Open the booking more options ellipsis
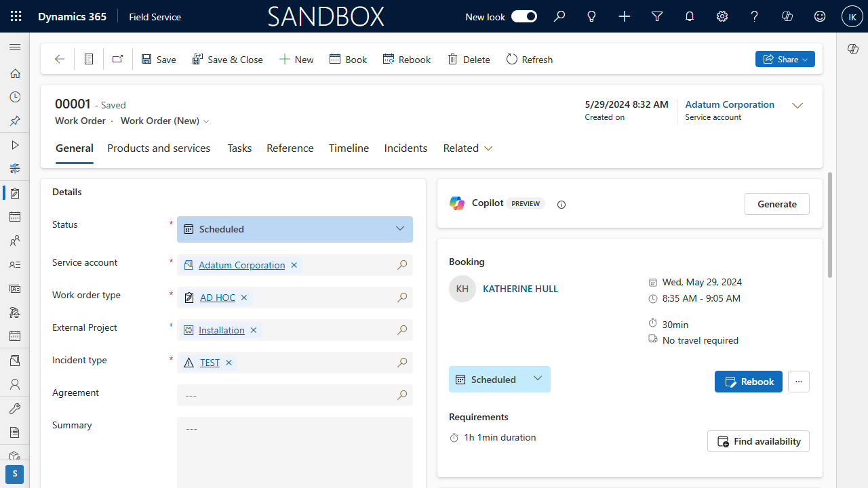Image resolution: width=868 pixels, height=488 pixels. pos(799,382)
